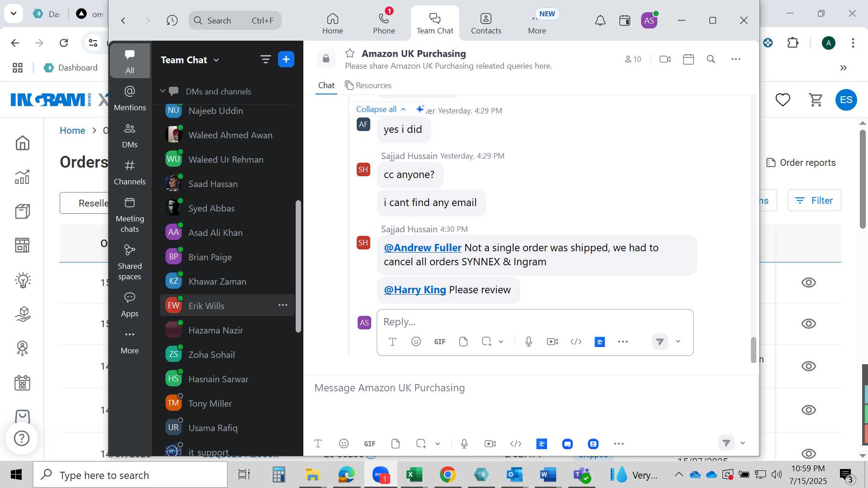Toggle text formatting in the reply box
The image size is (868, 488).
392,342
